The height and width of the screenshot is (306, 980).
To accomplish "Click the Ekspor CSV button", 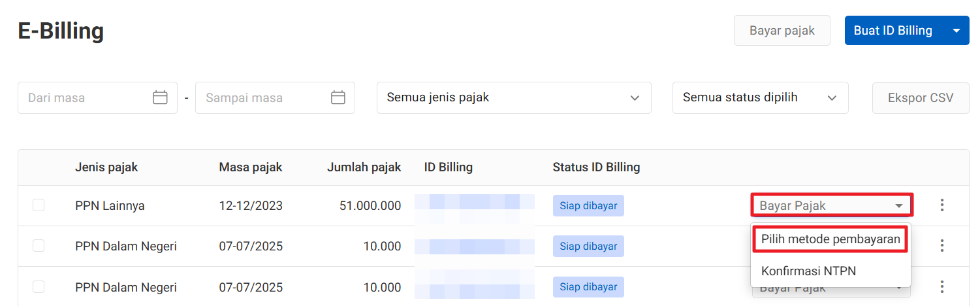I will 921,97.
